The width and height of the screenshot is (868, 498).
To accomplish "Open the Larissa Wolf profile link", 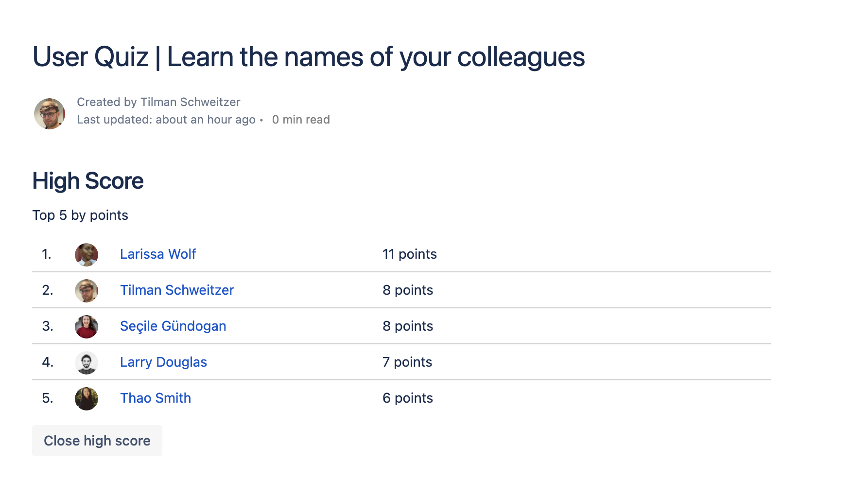I will [158, 254].
